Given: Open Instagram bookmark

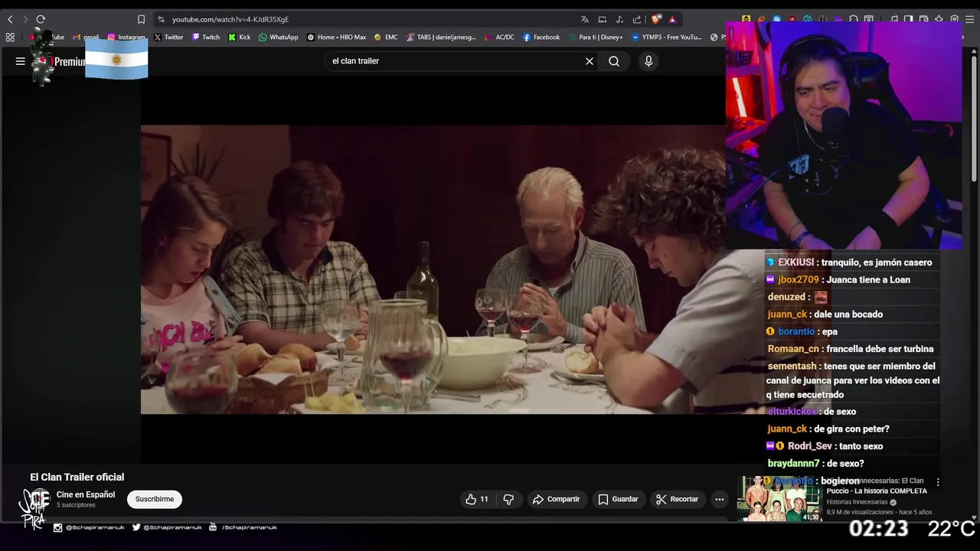Looking at the screenshot, I should click(126, 37).
